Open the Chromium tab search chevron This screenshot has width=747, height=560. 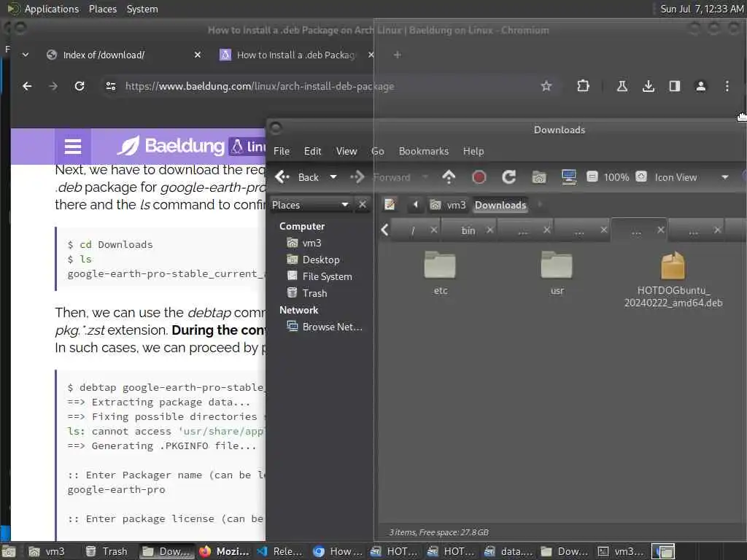click(x=26, y=55)
